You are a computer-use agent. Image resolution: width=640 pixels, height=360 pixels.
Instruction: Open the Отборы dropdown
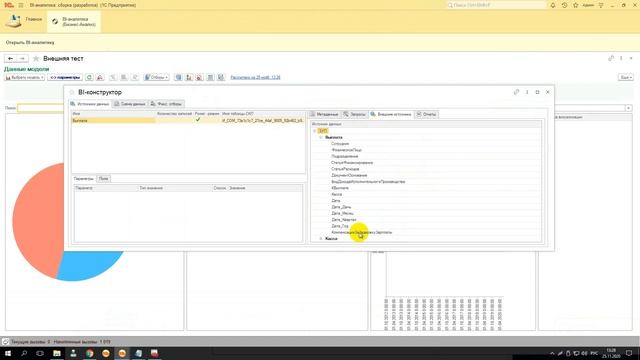click(156, 77)
